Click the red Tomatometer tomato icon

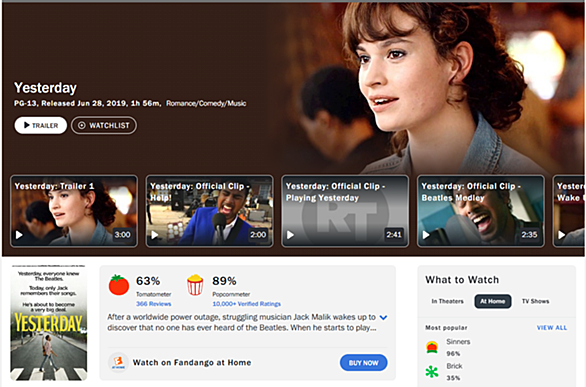coord(119,285)
